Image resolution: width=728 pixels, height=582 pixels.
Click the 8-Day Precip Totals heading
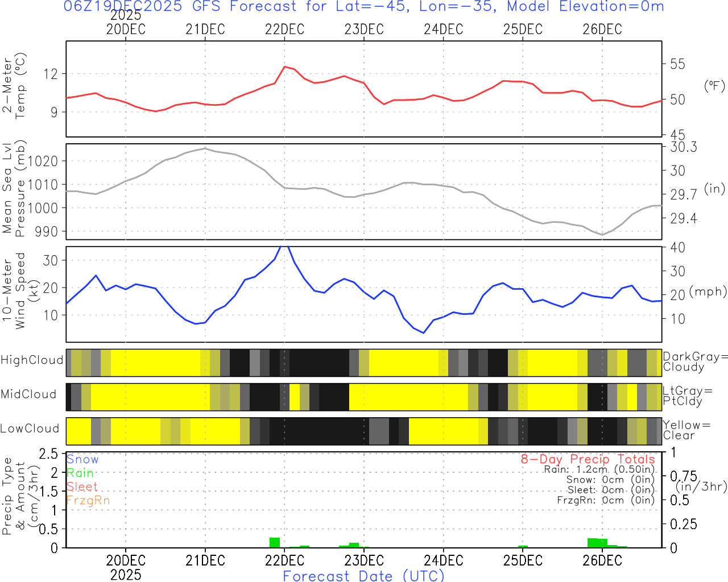tap(588, 459)
